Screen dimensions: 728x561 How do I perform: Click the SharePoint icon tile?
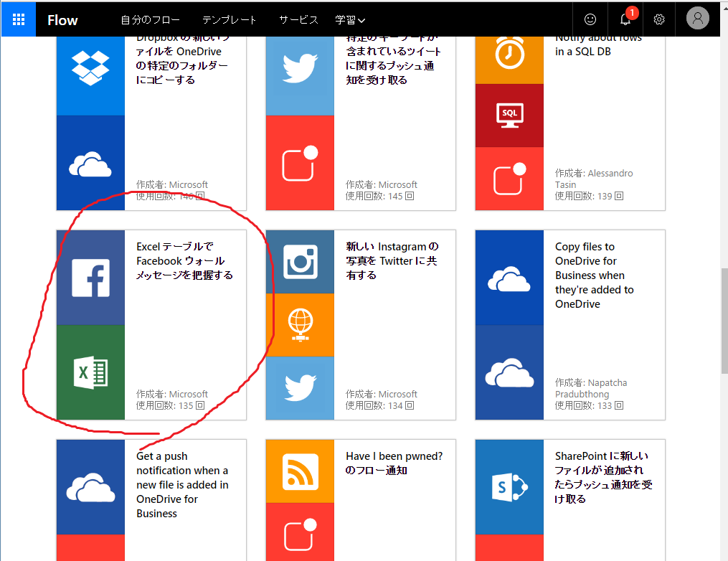pos(509,487)
